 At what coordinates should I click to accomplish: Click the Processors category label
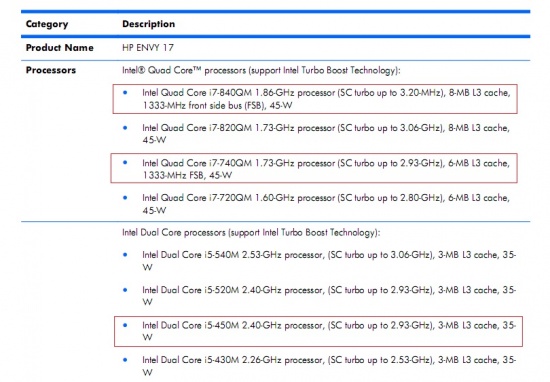point(51,70)
